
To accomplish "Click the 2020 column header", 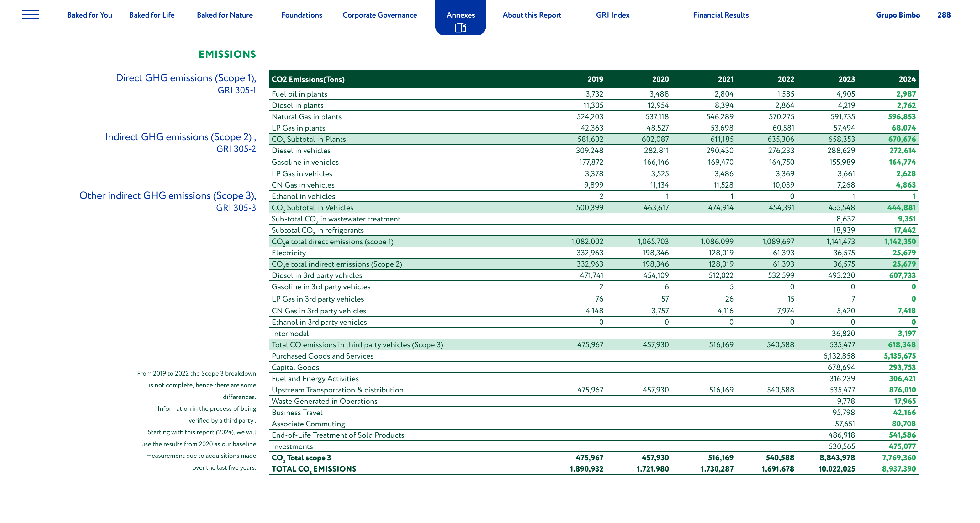I will [660, 79].
